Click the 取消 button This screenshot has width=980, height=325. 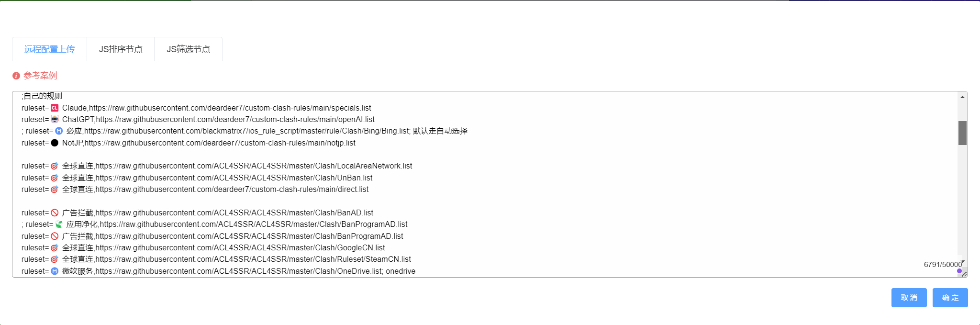click(909, 298)
